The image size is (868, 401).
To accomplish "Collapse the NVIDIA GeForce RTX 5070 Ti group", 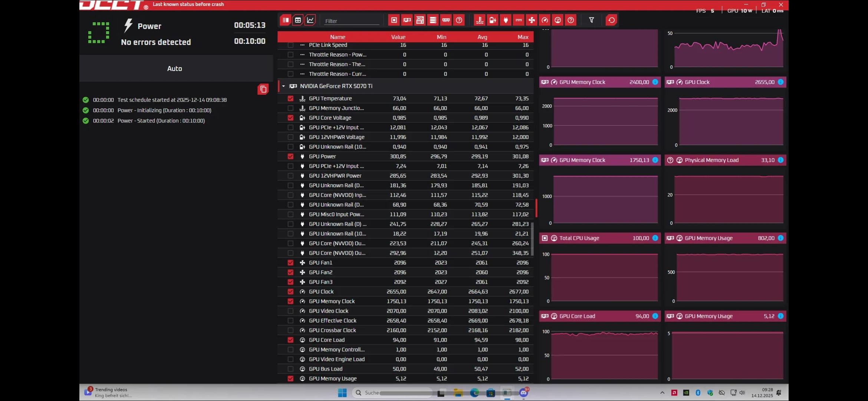I will tap(283, 86).
